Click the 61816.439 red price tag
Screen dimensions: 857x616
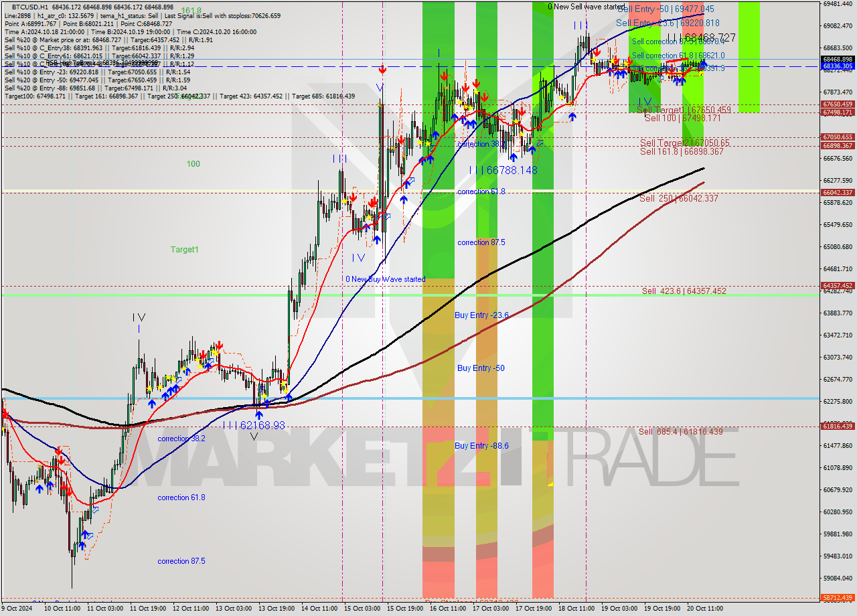(x=837, y=426)
